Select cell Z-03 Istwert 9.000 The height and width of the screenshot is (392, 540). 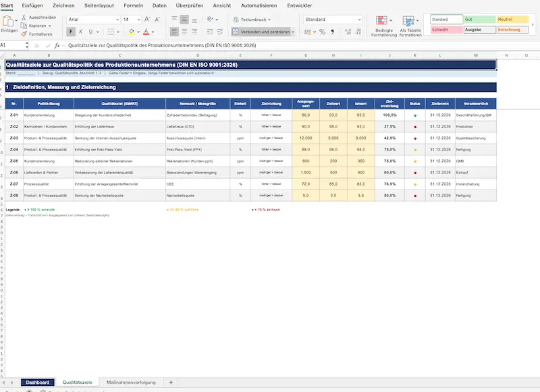(361, 138)
